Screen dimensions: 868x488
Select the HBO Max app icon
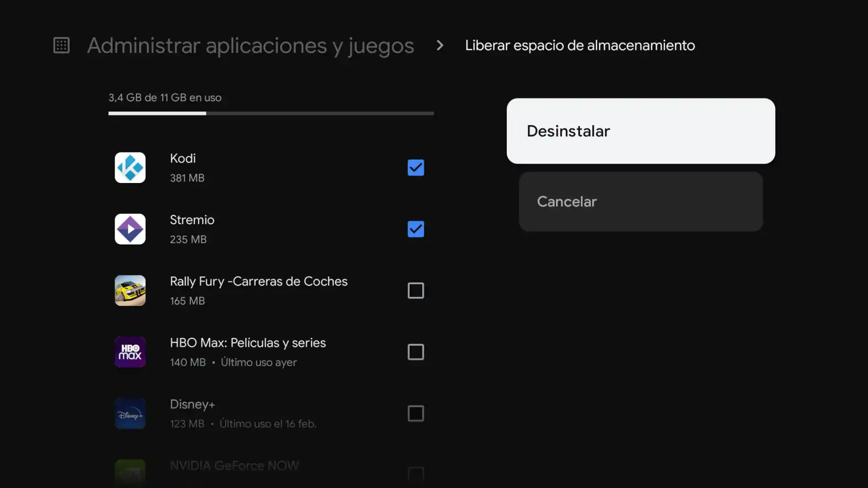pyautogui.click(x=130, y=352)
